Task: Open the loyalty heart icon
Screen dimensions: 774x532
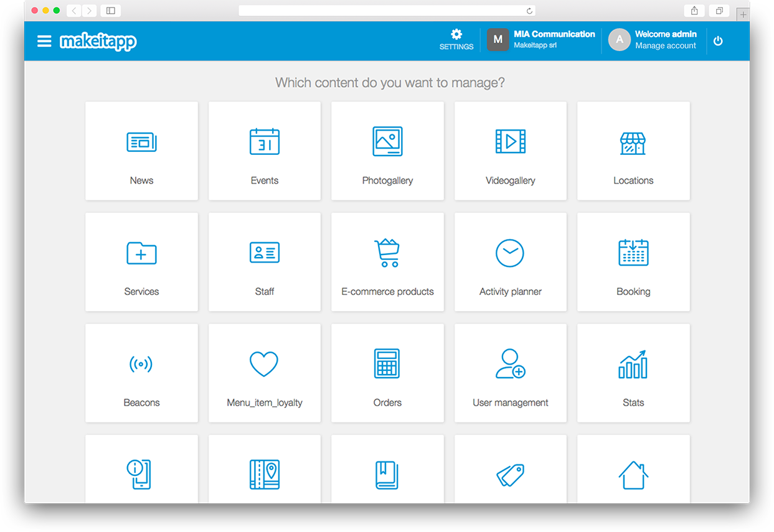Action: tap(264, 364)
